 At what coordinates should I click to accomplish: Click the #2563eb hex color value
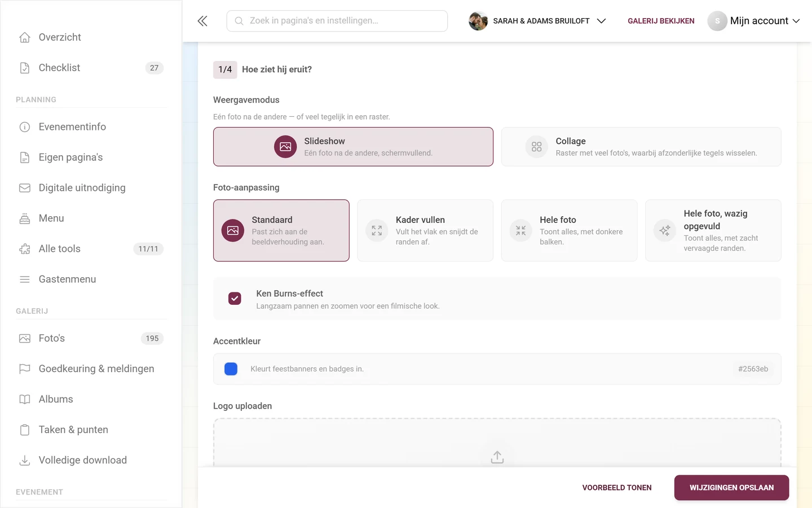(x=753, y=369)
